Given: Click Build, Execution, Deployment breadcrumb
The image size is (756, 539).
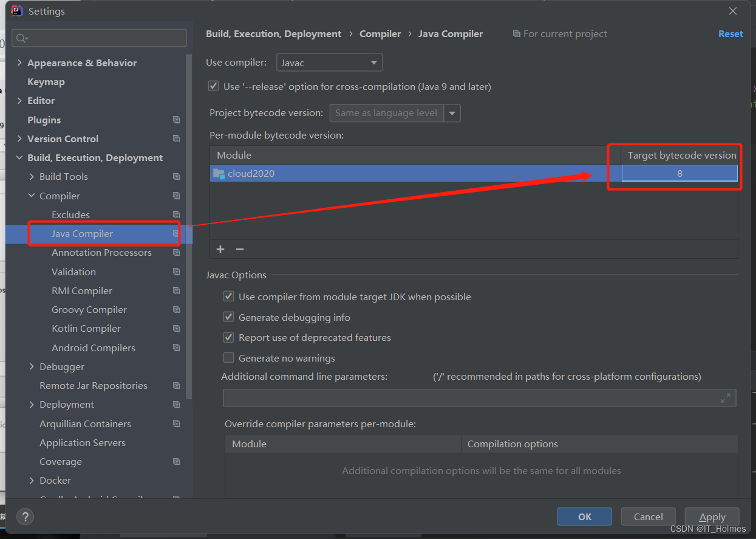Looking at the screenshot, I should pos(274,34).
